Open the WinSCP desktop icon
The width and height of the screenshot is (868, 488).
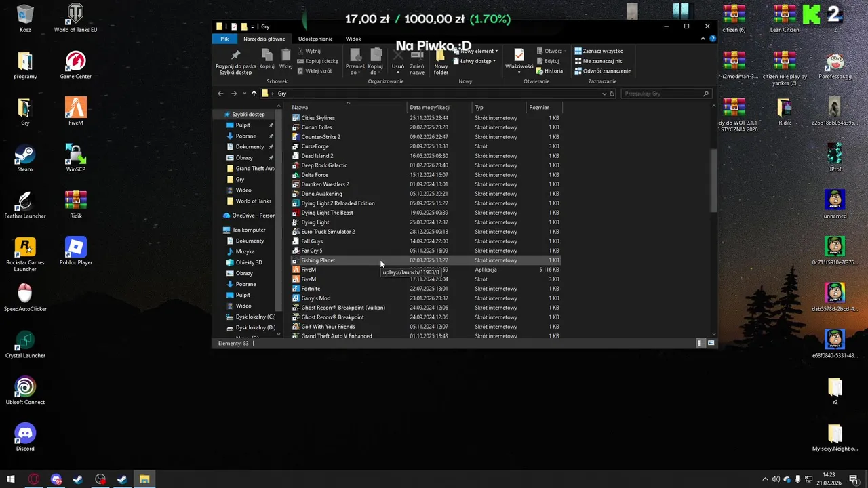coord(75,158)
